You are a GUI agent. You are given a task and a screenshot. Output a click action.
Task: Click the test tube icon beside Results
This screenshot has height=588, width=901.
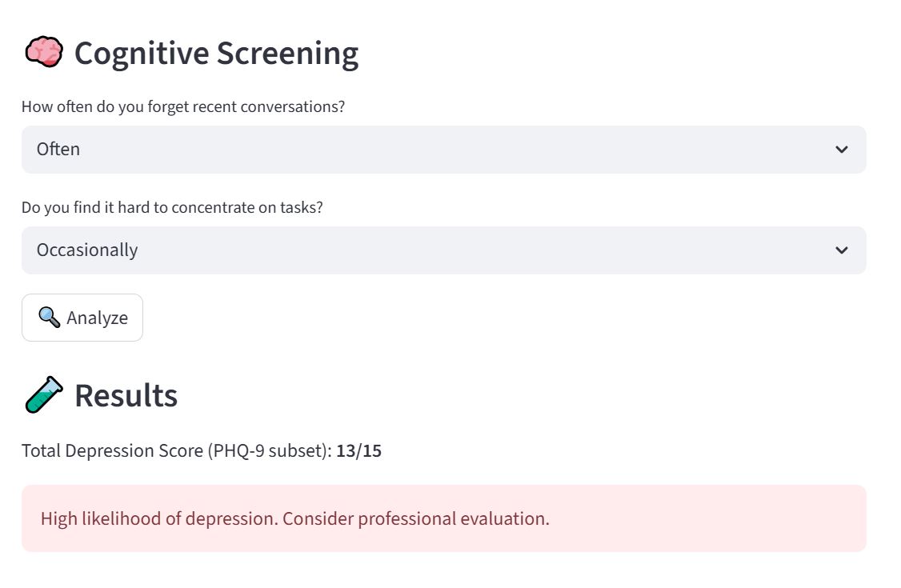pos(43,395)
